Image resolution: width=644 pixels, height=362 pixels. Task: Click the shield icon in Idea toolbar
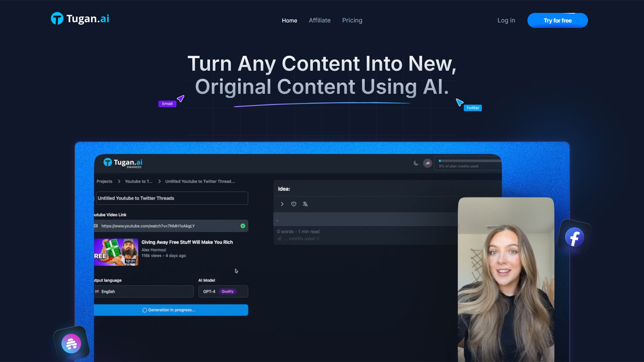click(x=294, y=204)
